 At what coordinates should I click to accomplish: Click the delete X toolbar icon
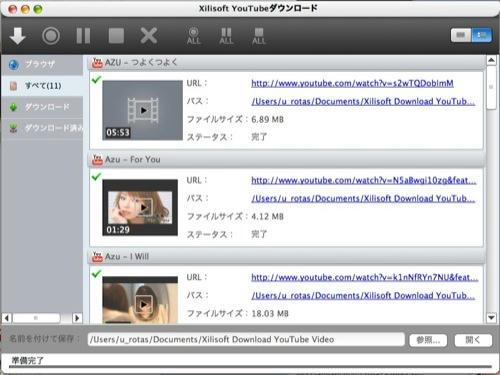click(x=149, y=36)
